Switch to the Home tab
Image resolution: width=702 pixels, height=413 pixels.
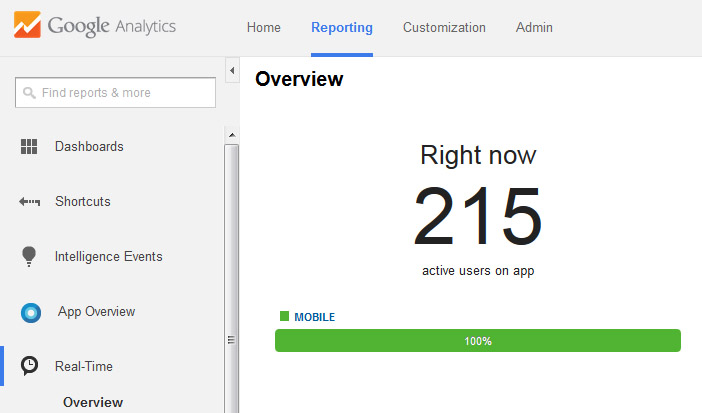click(x=264, y=27)
